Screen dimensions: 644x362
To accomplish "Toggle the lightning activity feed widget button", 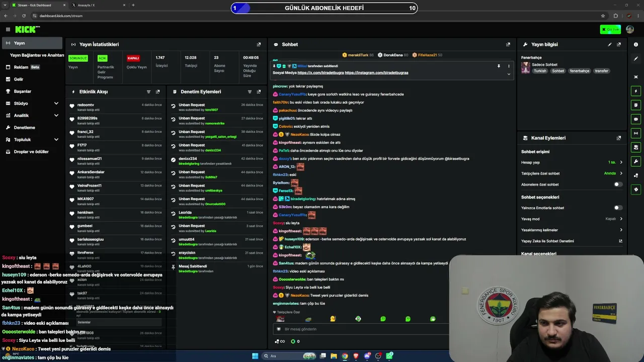I will pyautogui.click(x=636, y=92).
